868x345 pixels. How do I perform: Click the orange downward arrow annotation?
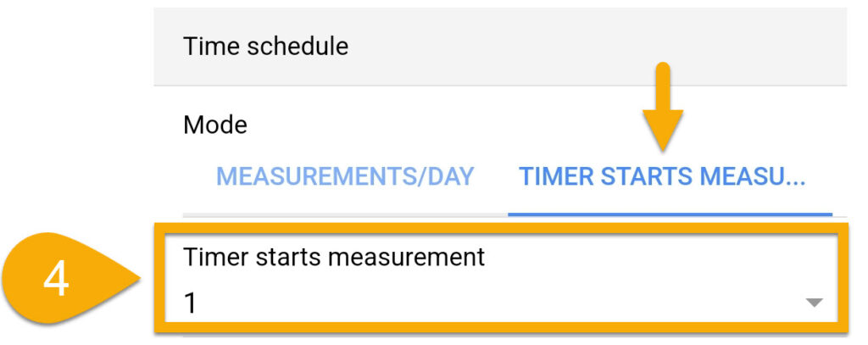coord(663,107)
